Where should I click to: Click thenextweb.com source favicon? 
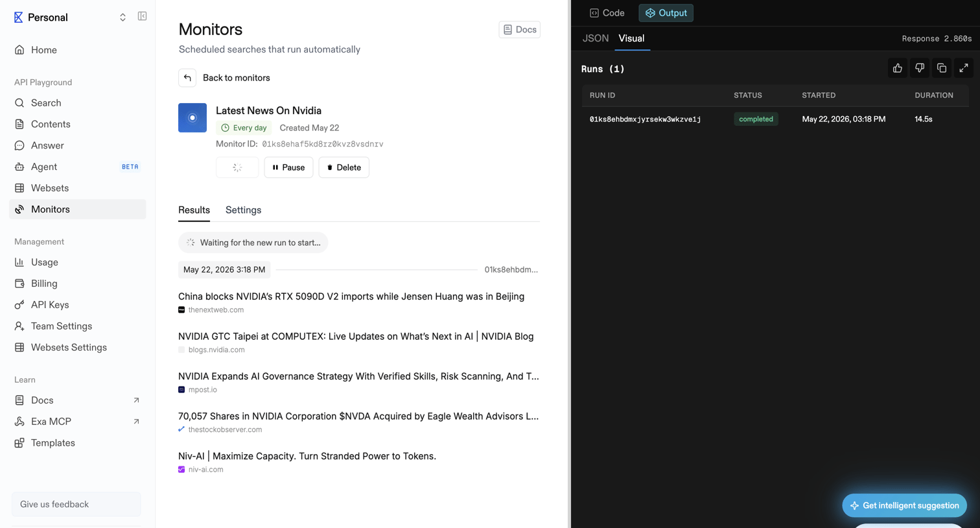[181, 310]
